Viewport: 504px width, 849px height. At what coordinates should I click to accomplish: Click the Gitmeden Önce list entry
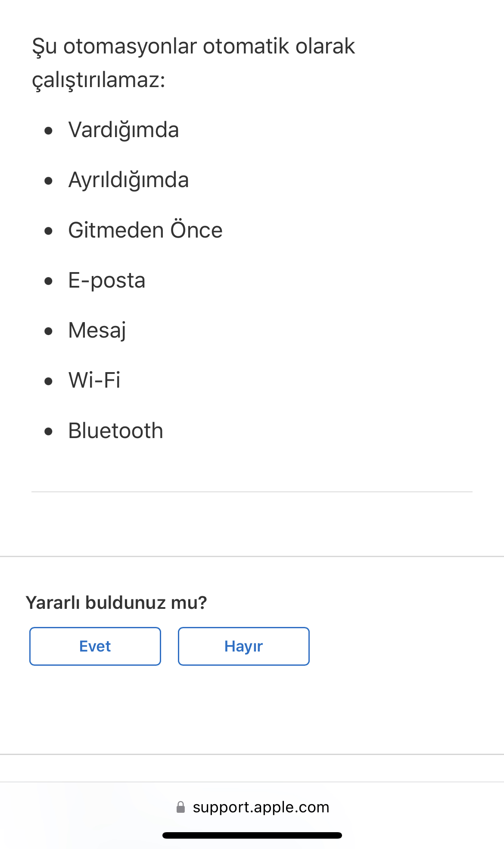coord(146,230)
